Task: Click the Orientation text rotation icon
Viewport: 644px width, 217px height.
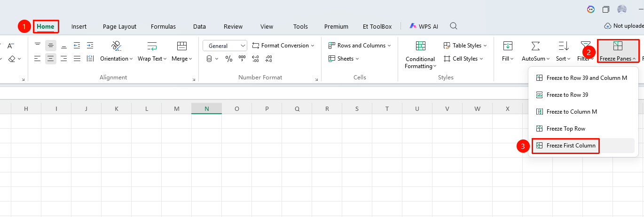Action: tap(117, 46)
